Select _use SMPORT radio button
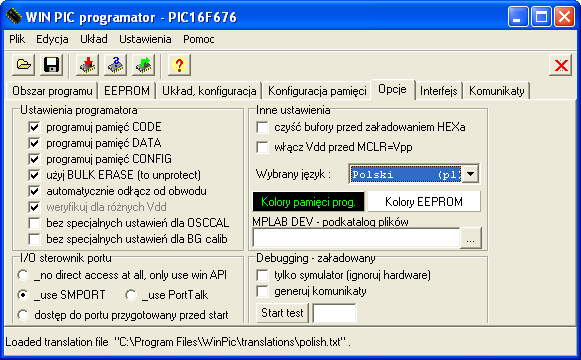 23,295
